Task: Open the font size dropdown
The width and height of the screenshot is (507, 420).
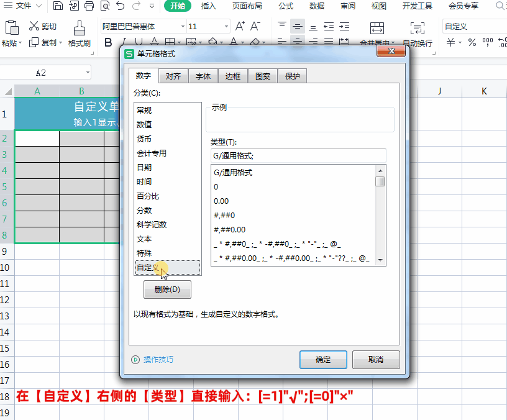Action: click(x=226, y=26)
